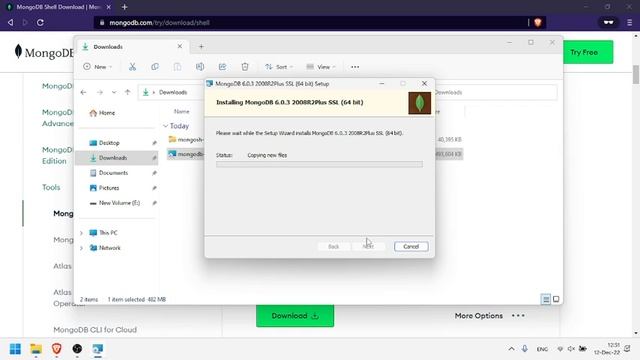The image size is (640, 360).
Task: Open a new browser tab
Action: tap(124, 7)
